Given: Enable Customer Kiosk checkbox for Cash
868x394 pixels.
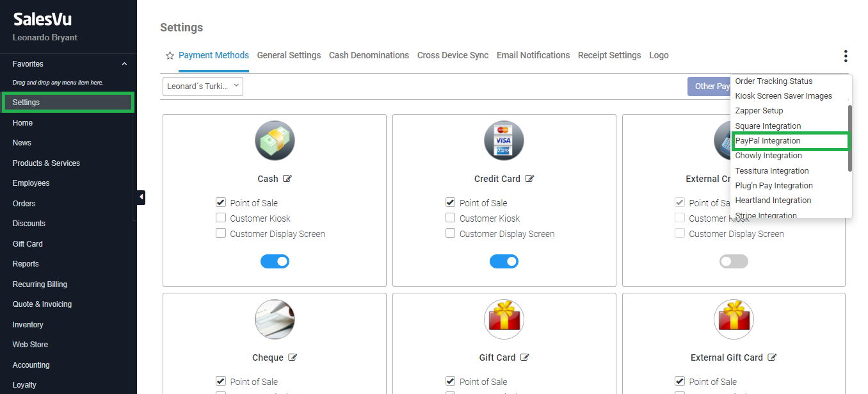Looking at the screenshot, I should 221,218.
